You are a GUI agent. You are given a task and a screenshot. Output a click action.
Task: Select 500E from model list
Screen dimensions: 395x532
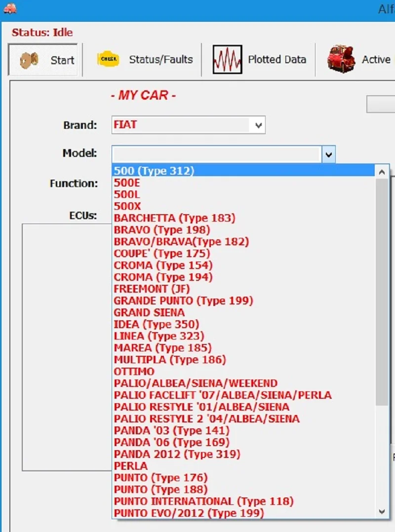tap(243, 183)
